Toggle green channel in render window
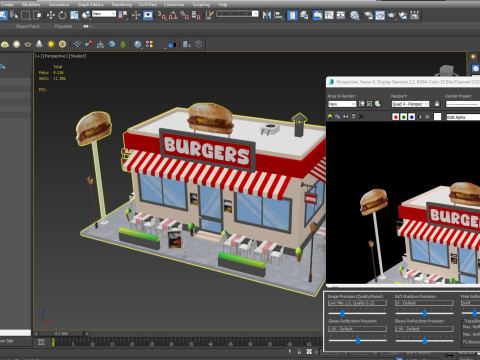 (403, 116)
